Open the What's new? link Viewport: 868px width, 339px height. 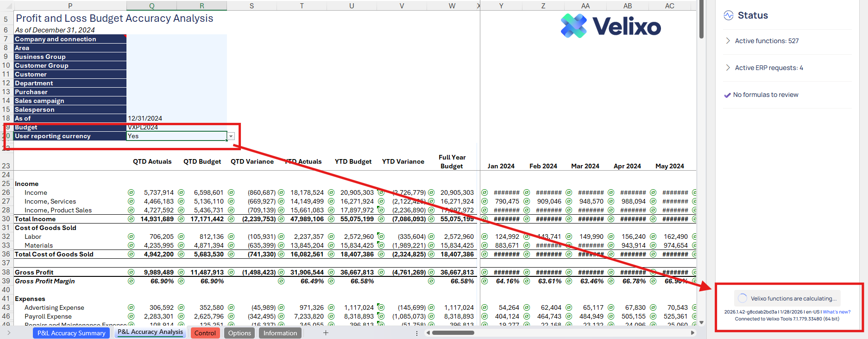click(837, 312)
